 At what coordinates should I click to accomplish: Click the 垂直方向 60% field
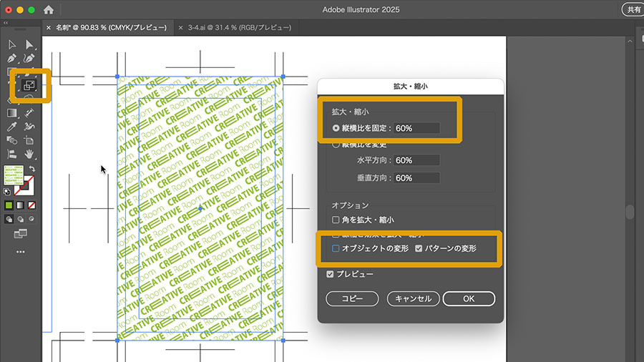point(416,177)
